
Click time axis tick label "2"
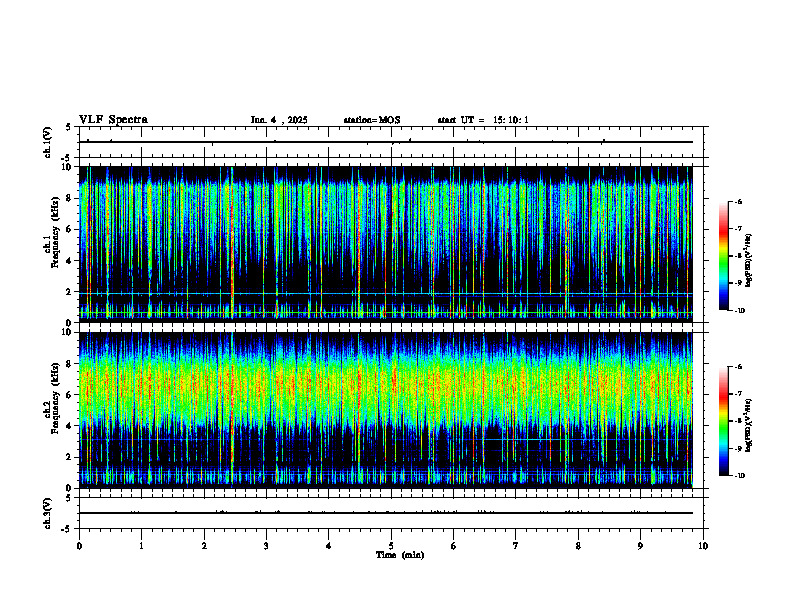pos(204,546)
